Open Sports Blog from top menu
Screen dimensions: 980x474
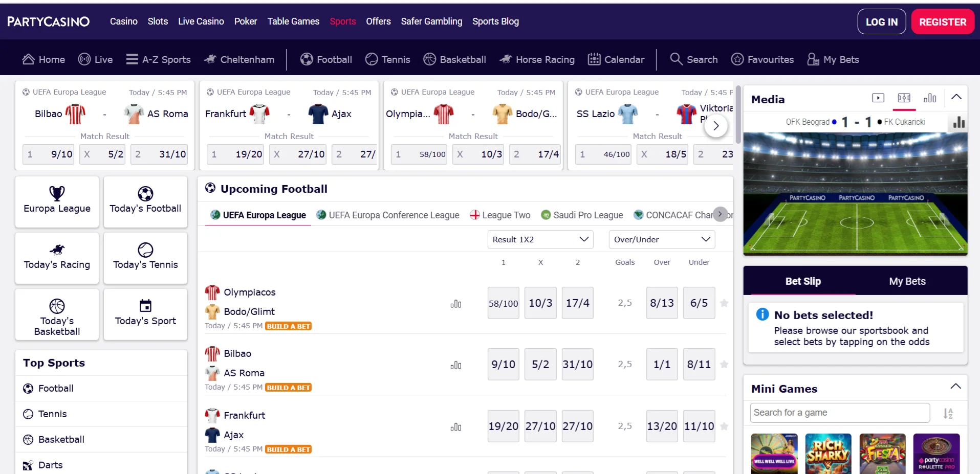pos(495,21)
